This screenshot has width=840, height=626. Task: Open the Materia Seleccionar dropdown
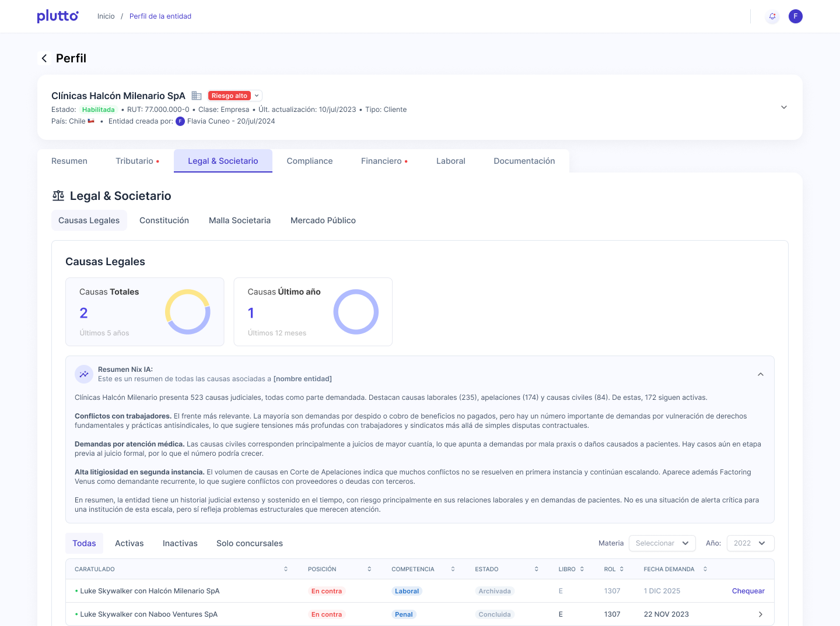(662, 543)
